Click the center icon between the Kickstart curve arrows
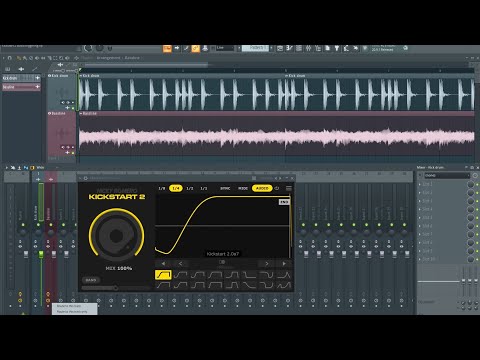The image size is (480, 360). pos(222,263)
